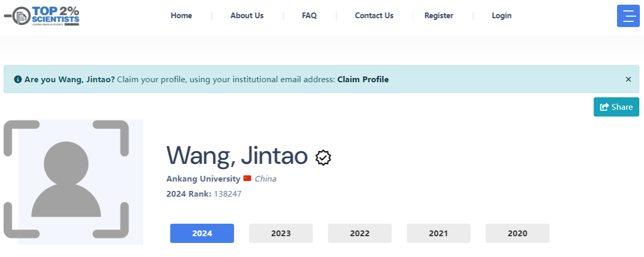This screenshot has width=644, height=257.
Task: Dismiss the claim profile banner
Action: (628, 80)
